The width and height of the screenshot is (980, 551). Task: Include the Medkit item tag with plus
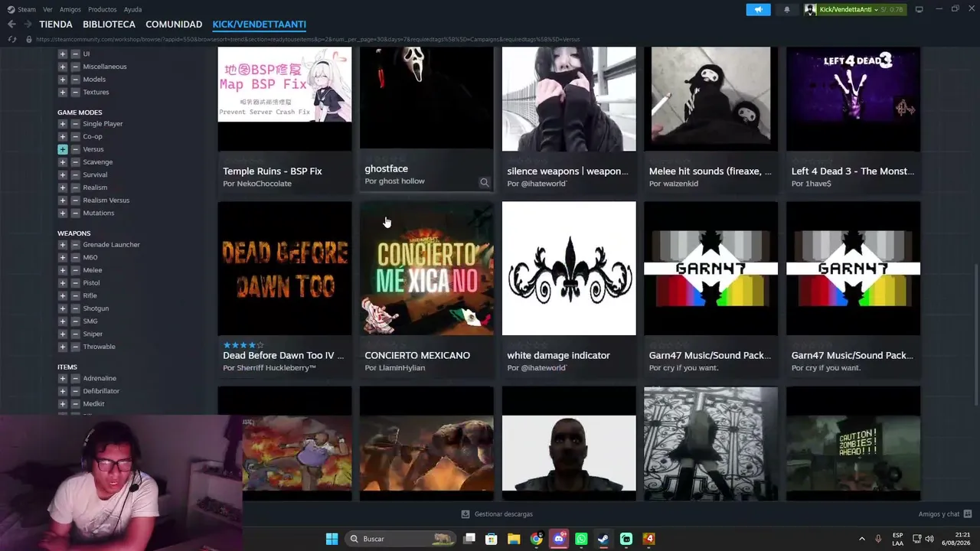[x=62, y=404]
